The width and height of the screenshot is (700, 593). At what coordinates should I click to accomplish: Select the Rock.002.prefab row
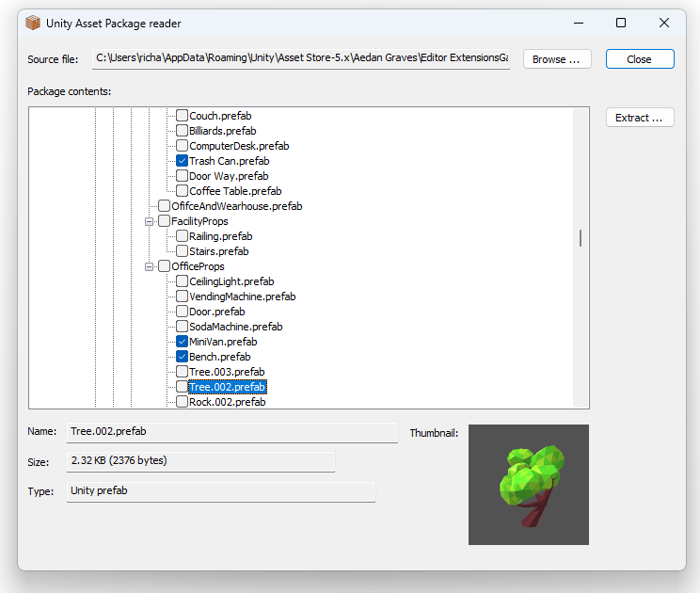pos(228,402)
